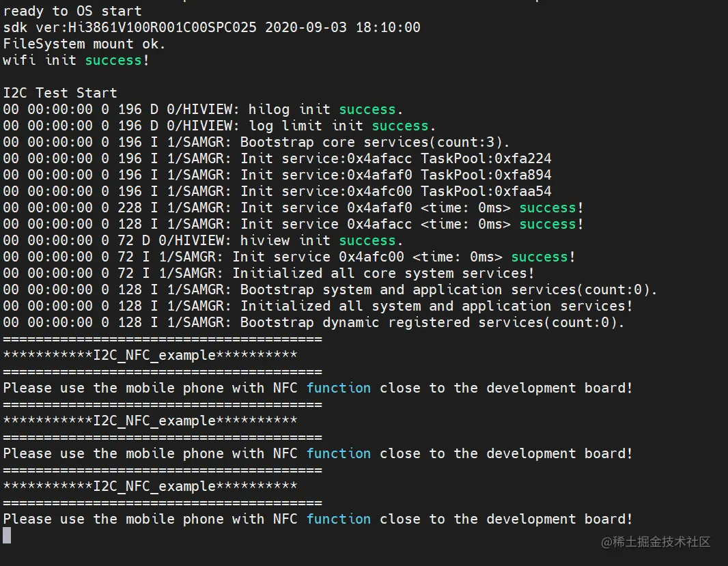The width and height of the screenshot is (728, 566).
Task: Place cursor at terminal cursor block
Action: [7, 535]
